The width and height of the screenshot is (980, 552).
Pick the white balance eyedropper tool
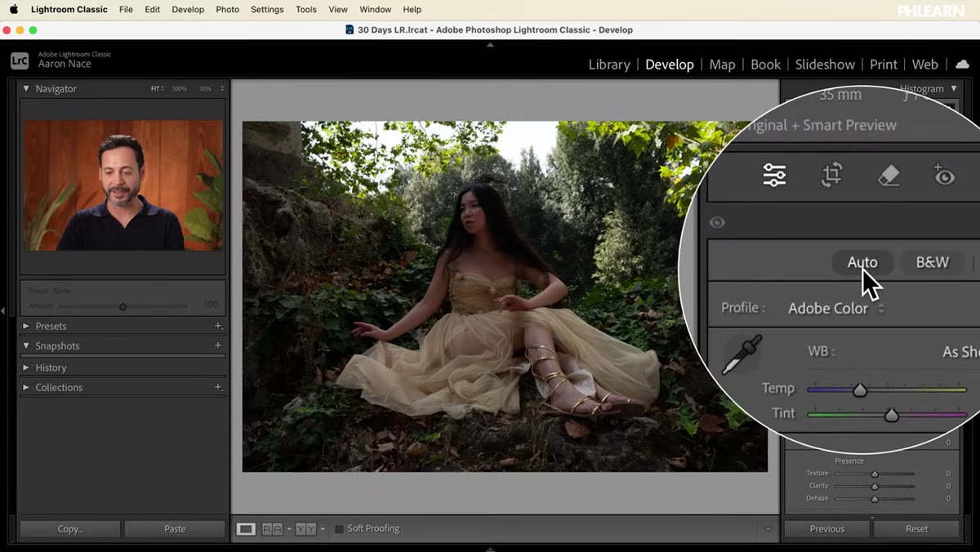tap(742, 354)
